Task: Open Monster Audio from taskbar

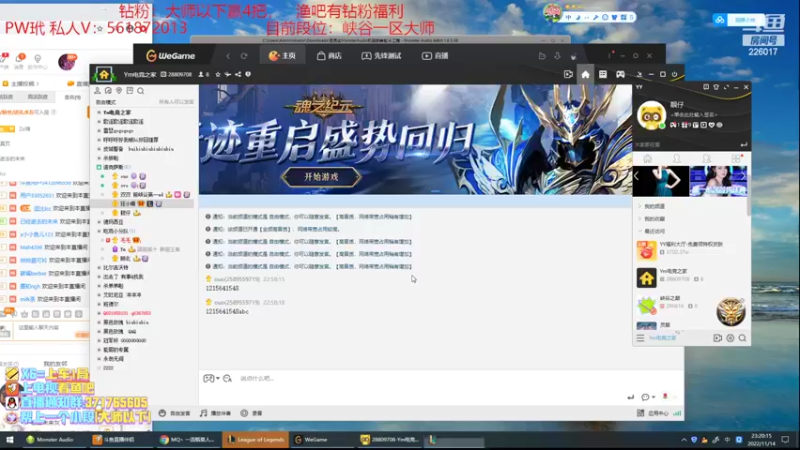Action: (50, 439)
